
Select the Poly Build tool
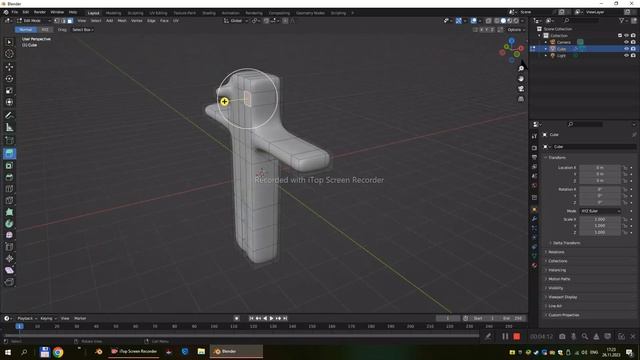[9, 212]
